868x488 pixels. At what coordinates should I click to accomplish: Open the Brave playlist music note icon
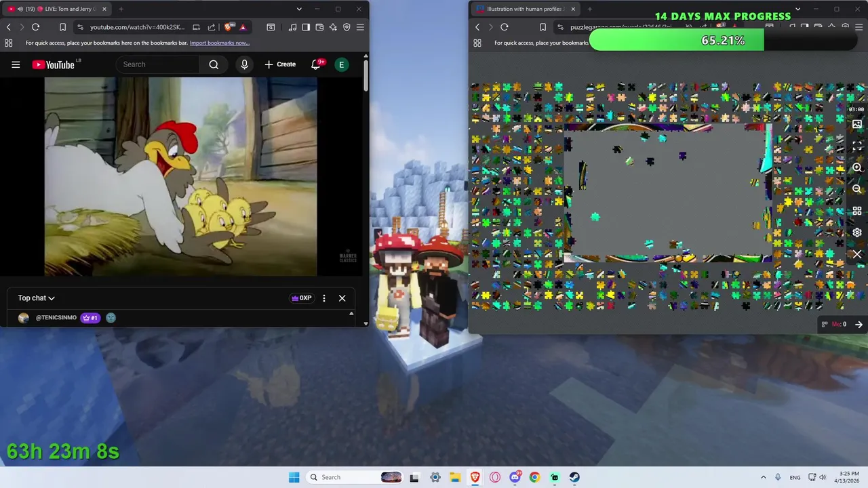point(292,27)
